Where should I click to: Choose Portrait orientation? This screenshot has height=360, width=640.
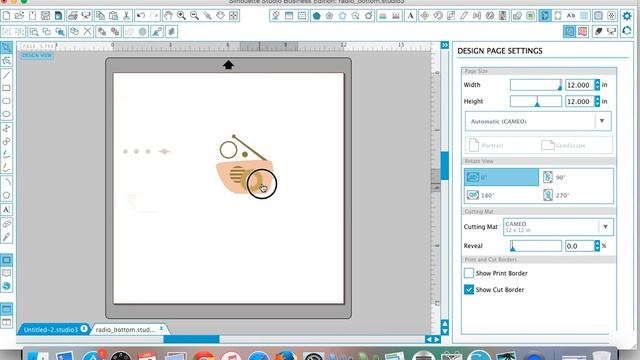(x=487, y=145)
